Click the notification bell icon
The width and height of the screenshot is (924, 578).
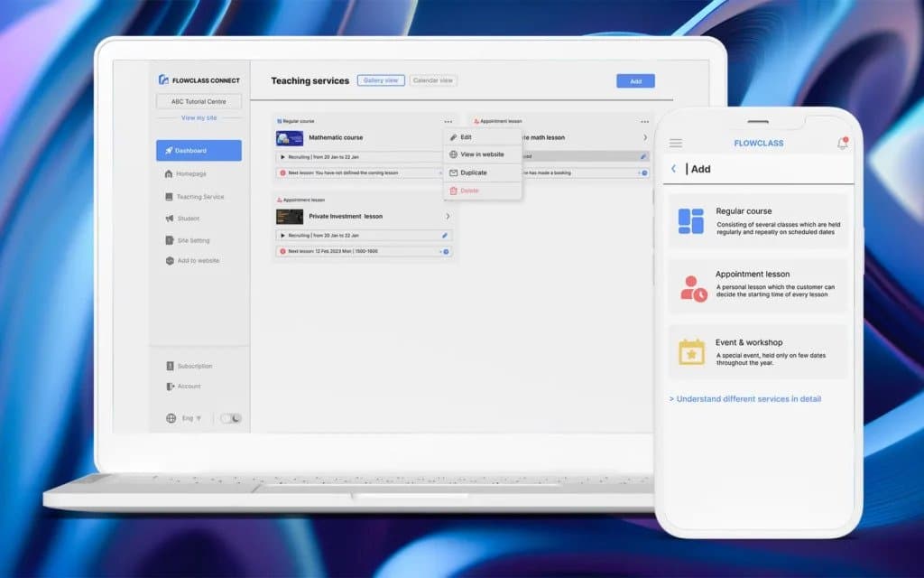click(x=842, y=143)
